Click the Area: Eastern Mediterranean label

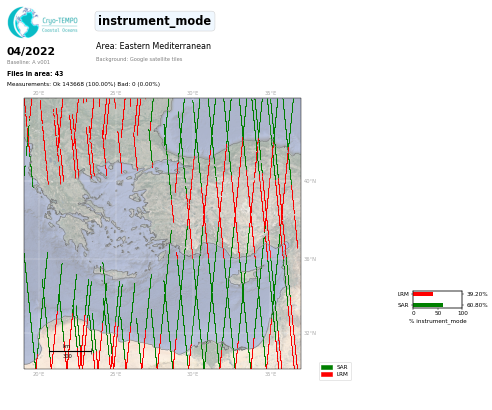click(x=153, y=46)
